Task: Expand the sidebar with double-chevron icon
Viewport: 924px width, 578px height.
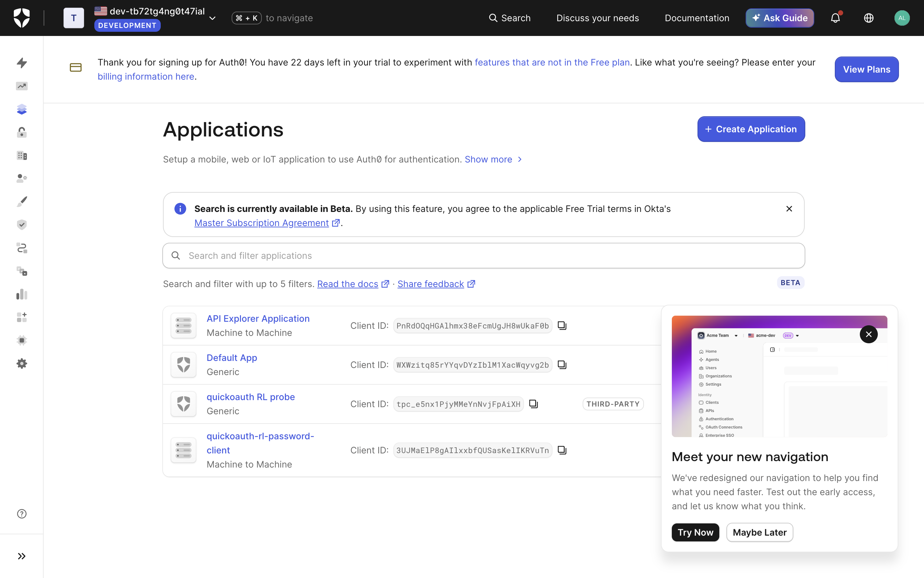Action: 22,556
